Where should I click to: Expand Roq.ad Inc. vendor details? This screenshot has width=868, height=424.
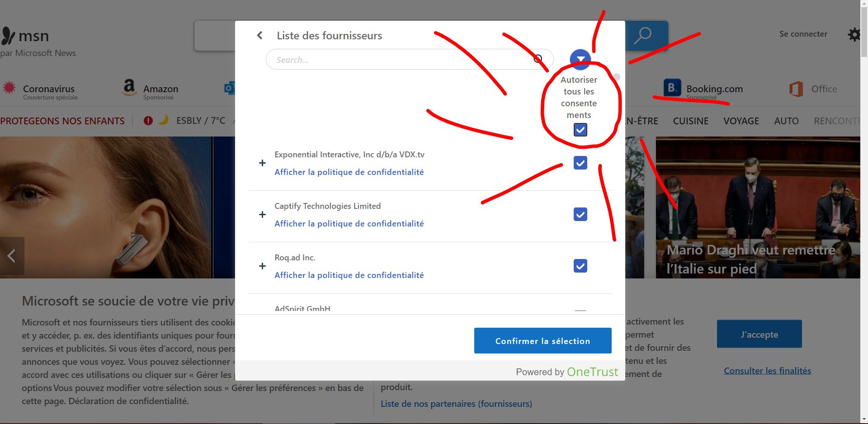pyautogui.click(x=262, y=266)
